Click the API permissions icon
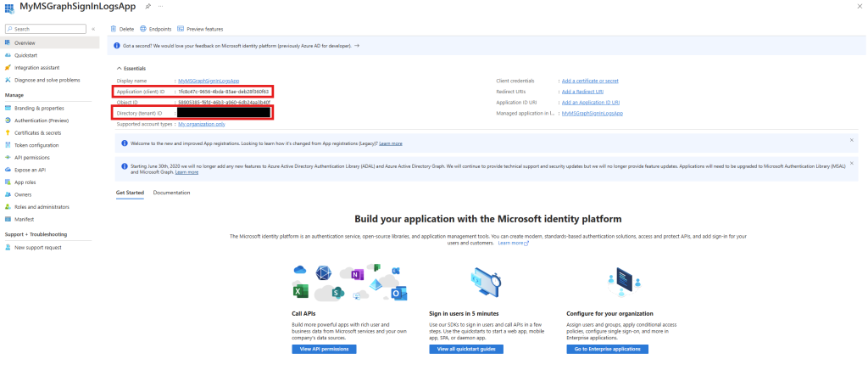The image size is (868, 370). pos(8,157)
